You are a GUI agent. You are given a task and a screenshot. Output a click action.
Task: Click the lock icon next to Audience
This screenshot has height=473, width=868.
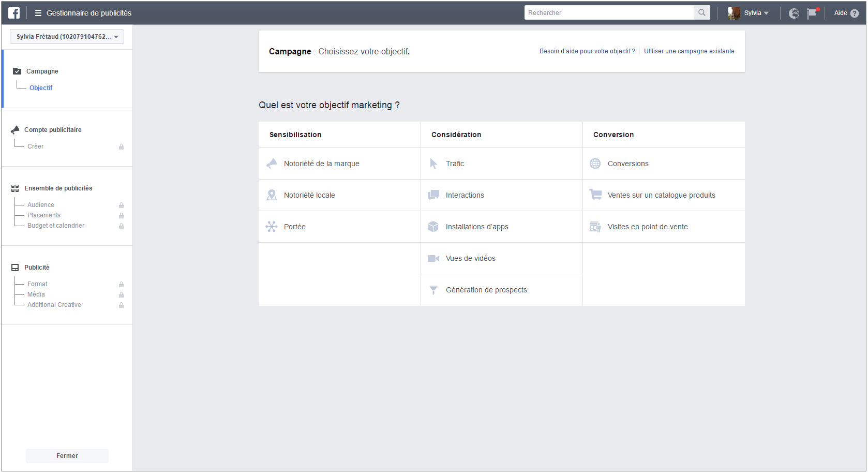point(121,205)
